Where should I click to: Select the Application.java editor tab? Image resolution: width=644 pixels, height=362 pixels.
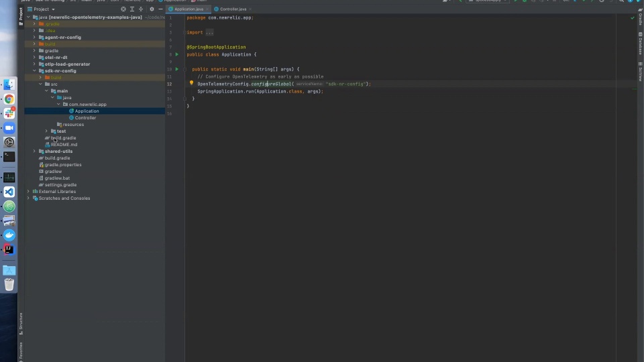(189, 9)
